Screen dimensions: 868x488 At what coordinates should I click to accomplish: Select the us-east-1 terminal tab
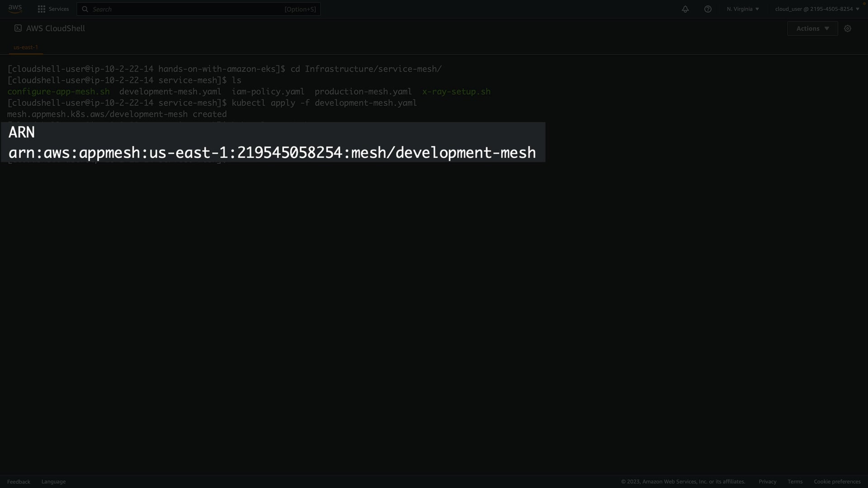[x=26, y=47]
